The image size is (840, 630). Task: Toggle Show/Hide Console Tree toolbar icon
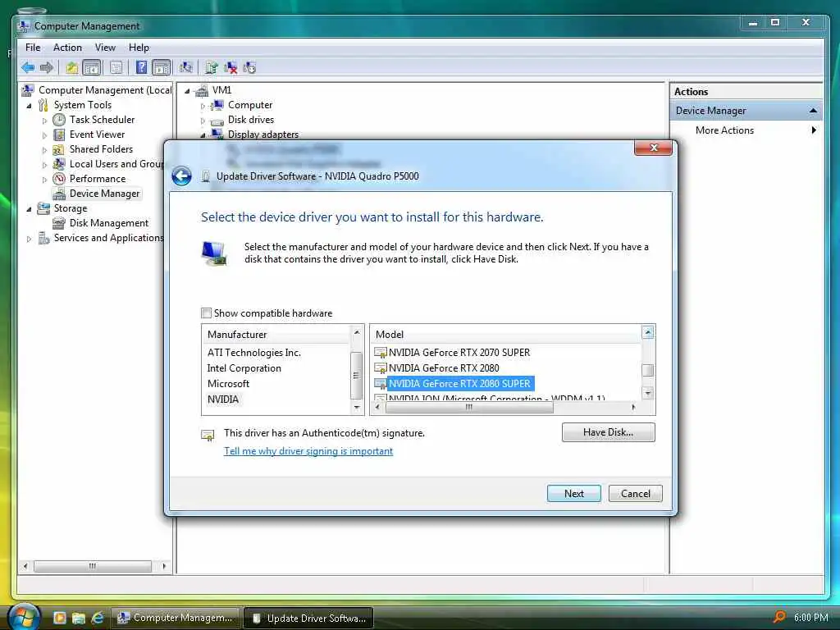92,67
